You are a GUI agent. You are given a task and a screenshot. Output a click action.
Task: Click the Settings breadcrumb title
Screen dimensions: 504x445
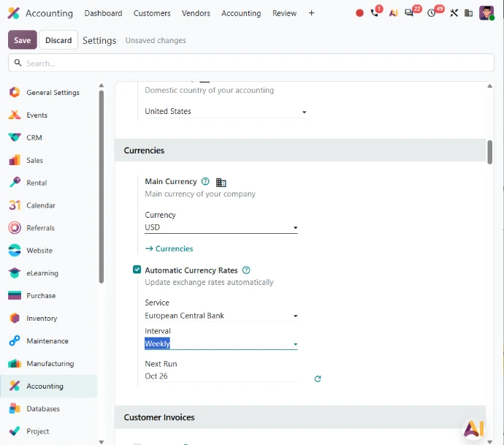[x=99, y=40]
